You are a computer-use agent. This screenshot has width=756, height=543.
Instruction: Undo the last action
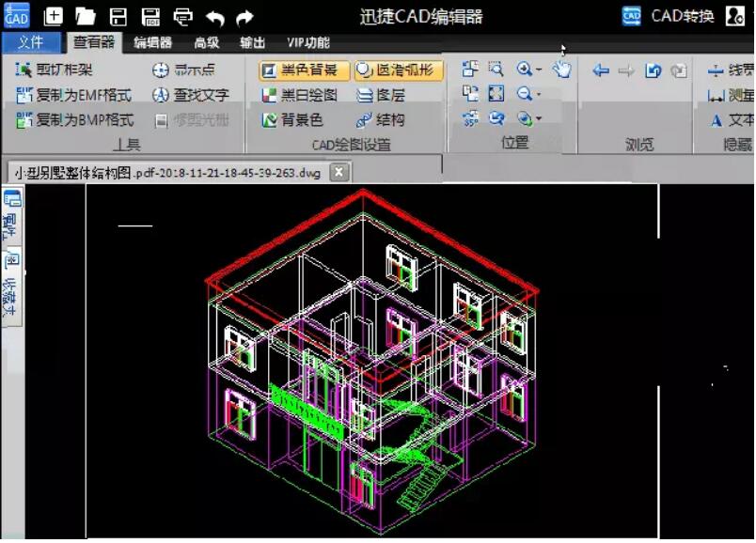click(215, 18)
